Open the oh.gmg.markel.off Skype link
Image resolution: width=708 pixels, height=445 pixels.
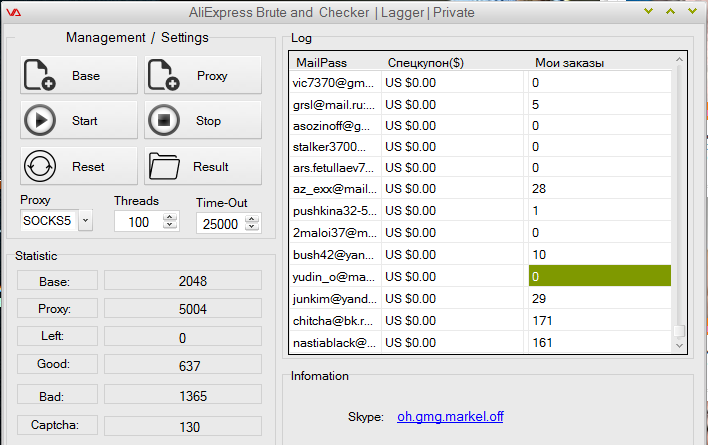click(448, 416)
